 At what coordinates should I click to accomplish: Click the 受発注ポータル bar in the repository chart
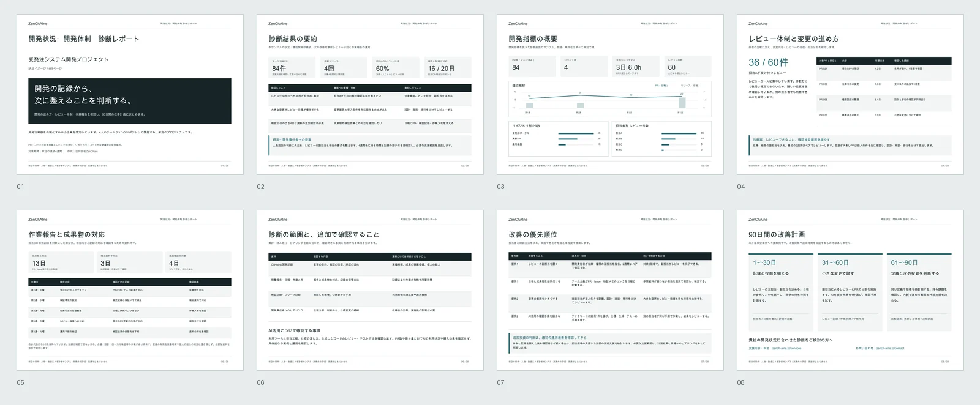click(575, 133)
